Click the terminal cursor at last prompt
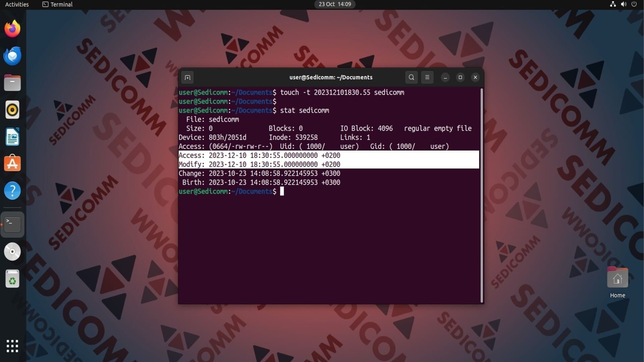Screen dimensions: 644x362 pos(282,191)
